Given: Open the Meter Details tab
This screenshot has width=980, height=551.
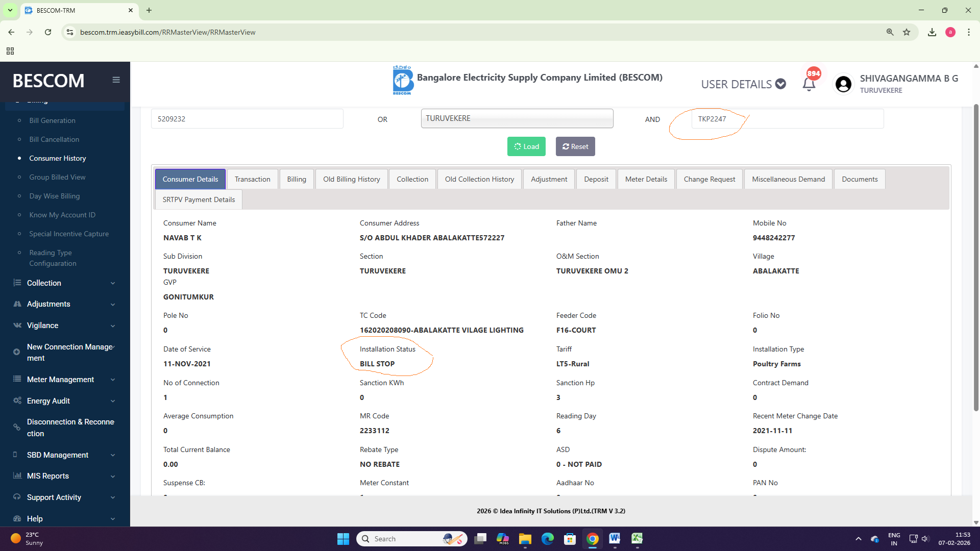Looking at the screenshot, I should coord(646,179).
